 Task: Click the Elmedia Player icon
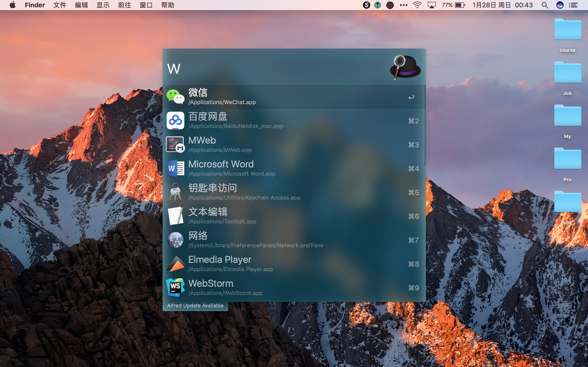click(x=175, y=264)
